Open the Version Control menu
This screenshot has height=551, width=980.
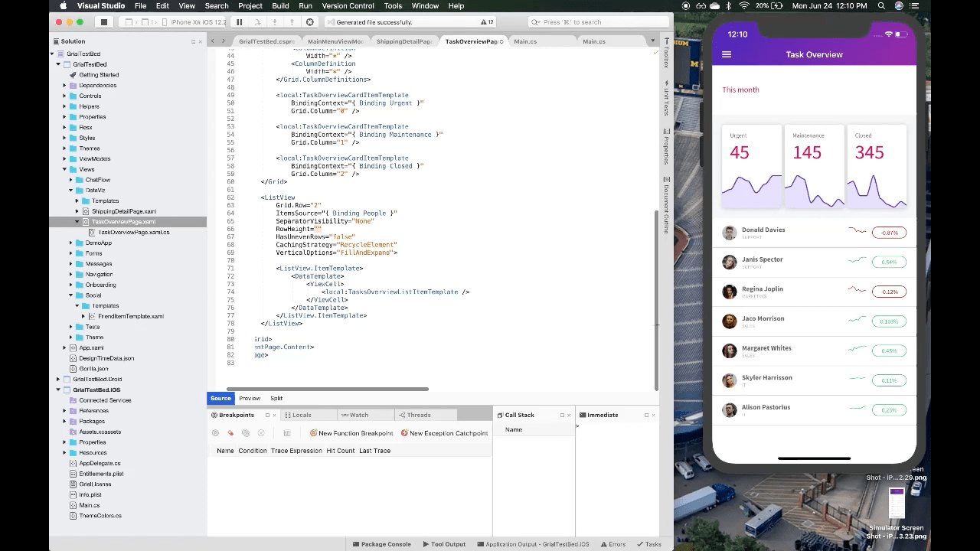click(348, 5)
